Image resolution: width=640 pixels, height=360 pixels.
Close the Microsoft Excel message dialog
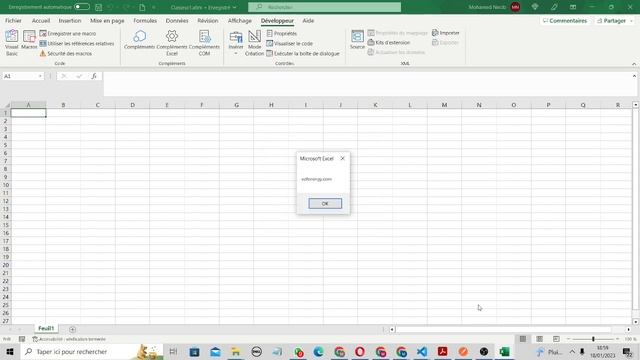coord(342,158)
